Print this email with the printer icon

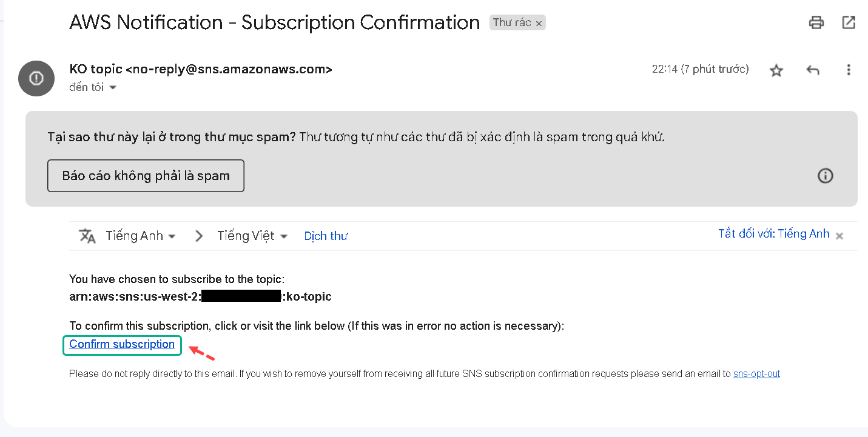(x=816, y=23)
